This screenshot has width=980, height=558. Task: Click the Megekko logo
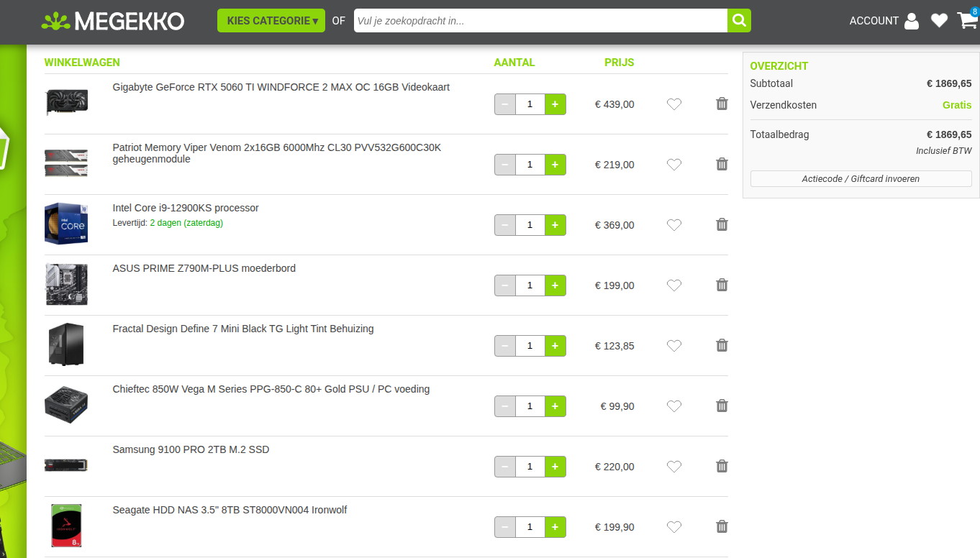(x=113, y=21)
